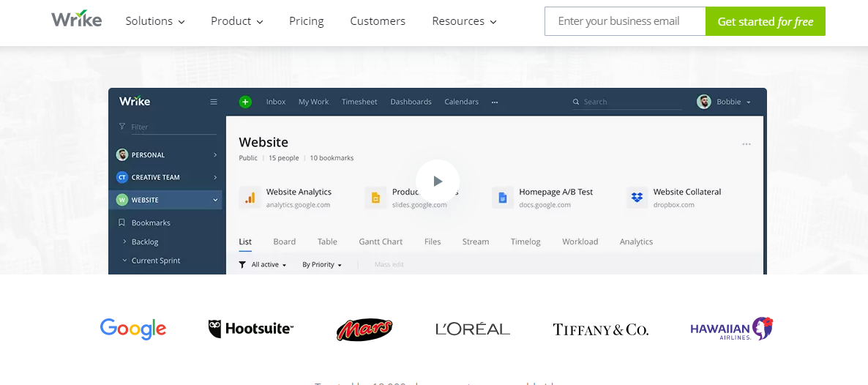Open the Bobbie user dropdown arrow
868x385 pixels.
(x=749, y=102)
